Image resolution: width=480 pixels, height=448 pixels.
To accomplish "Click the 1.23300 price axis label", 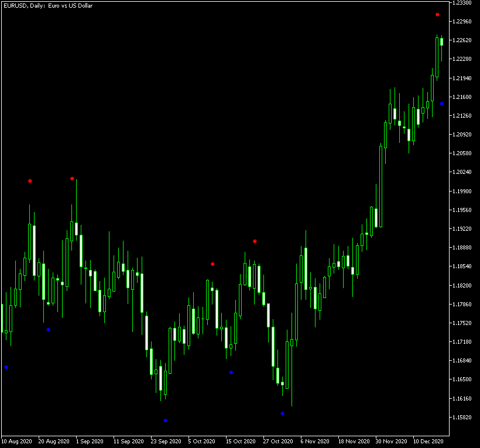I will [463, 3].
